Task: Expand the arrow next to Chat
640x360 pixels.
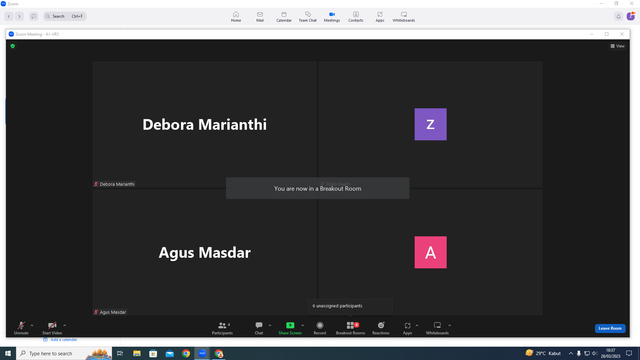Action: click(270, 325)
